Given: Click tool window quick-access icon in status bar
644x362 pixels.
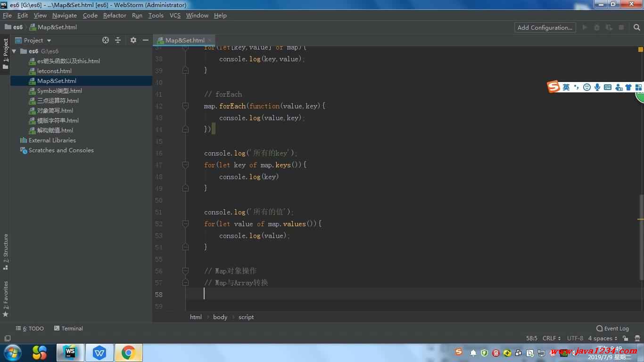Looking at the screenshot, I should click(x=7, y=338).
